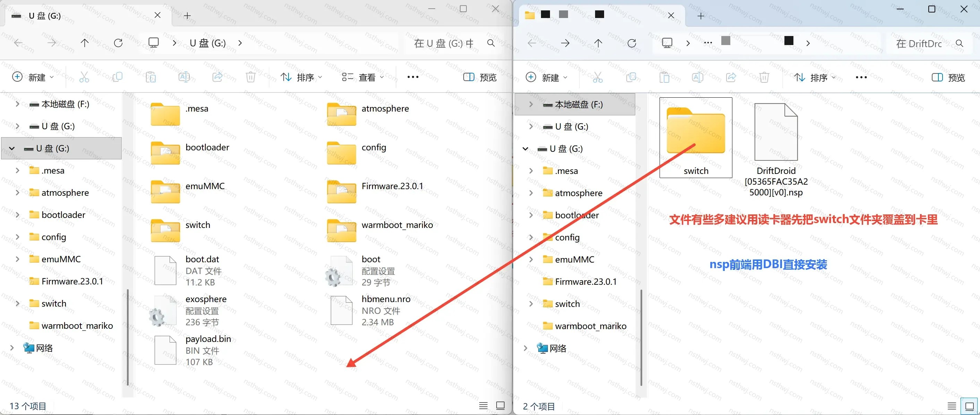This screenshot has width=980, height=415.
Task: Select the switch folder in right window
Action: 696,138
